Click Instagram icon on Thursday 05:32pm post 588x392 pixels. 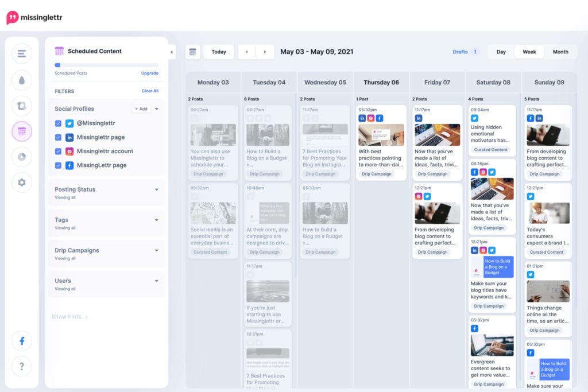point(371,118)
